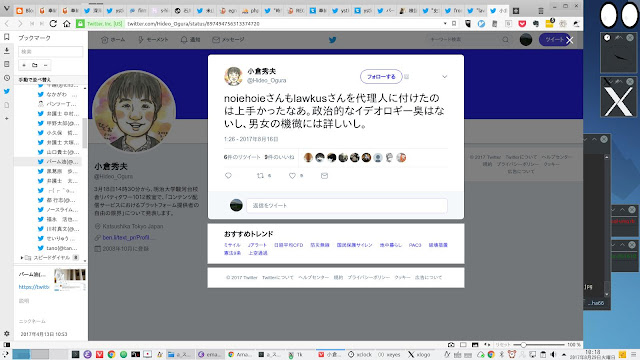Viewport: 640px width, 360px height.
Task: Bookmark this page from the address bar
Action: [x=454, y=24]
